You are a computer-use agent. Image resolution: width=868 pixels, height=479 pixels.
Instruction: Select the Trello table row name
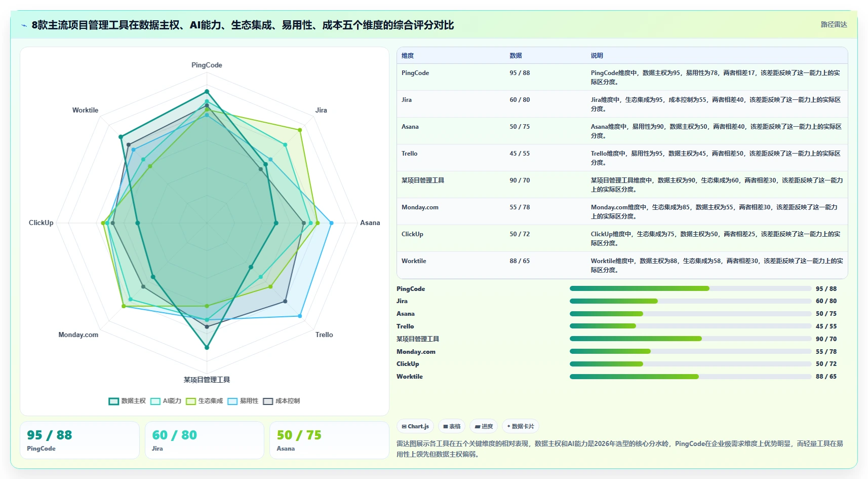410,154
